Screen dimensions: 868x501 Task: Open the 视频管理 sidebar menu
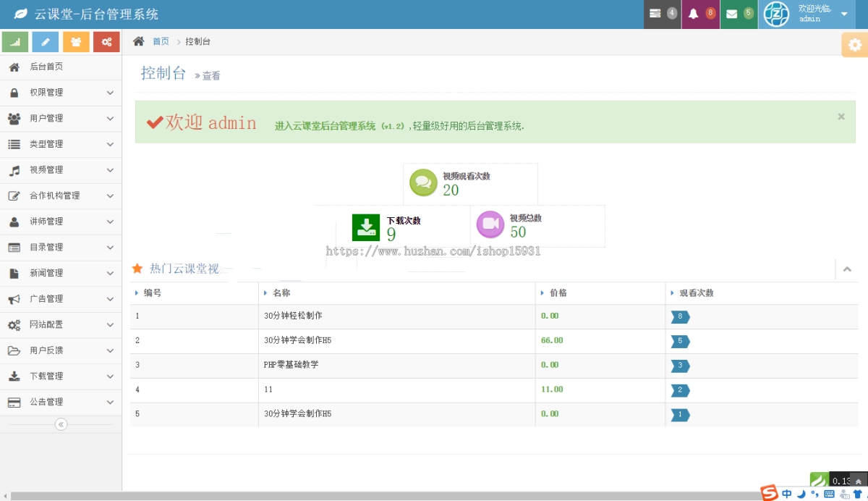coord(61,170)
